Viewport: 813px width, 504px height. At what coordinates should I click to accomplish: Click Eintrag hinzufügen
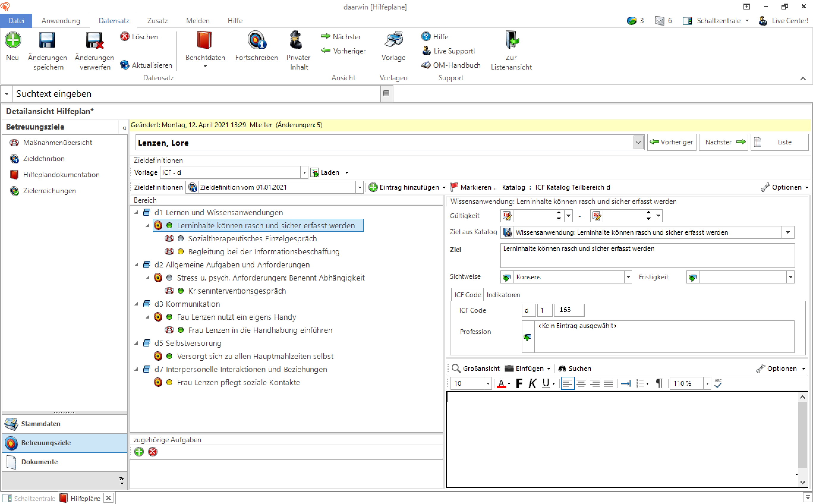coord(404,187)
